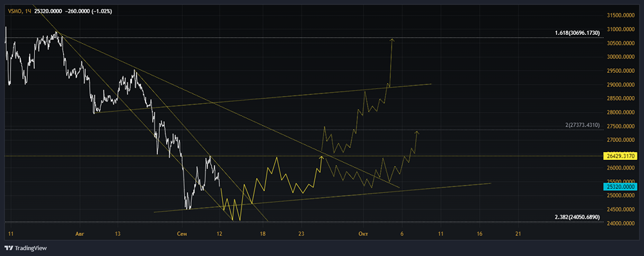
Task: Click the 30500.0000 price axis label
Action: pos(621,43)
